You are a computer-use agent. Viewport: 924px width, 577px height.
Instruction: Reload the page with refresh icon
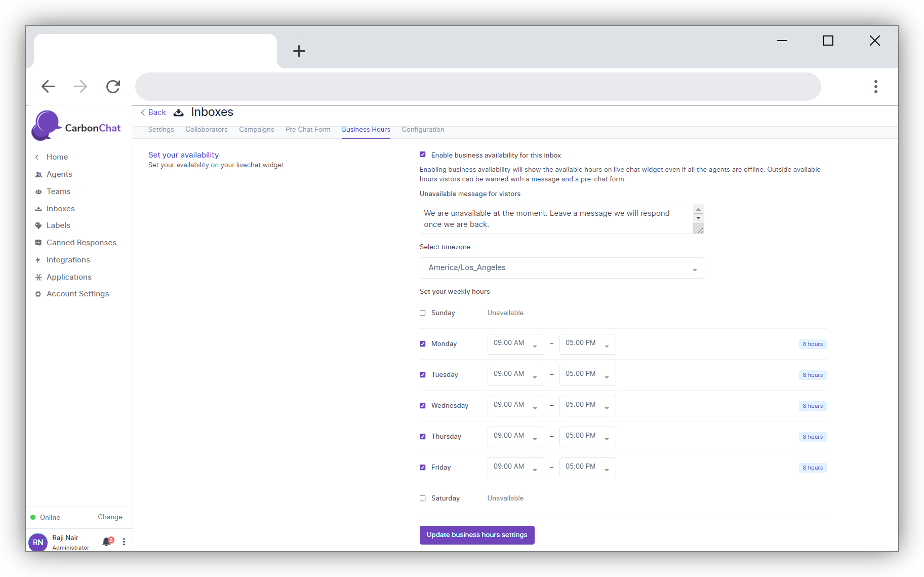click(x=113, y=87)
